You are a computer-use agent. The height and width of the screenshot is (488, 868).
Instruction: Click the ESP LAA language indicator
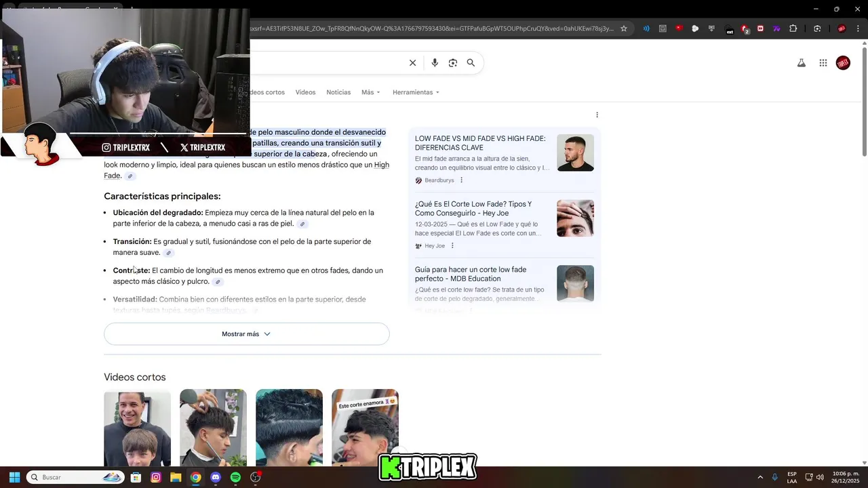click(x=792, y=477)
